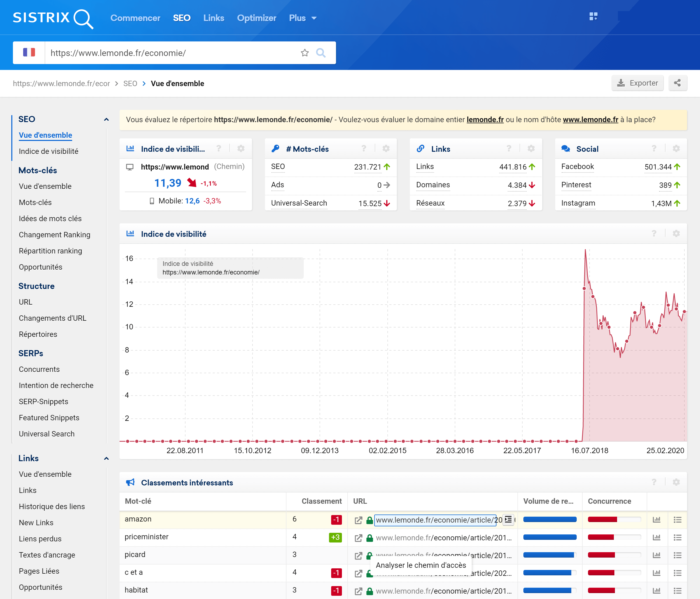Click the Mot-clé column header
700x599 pixels.
(138, 501)
